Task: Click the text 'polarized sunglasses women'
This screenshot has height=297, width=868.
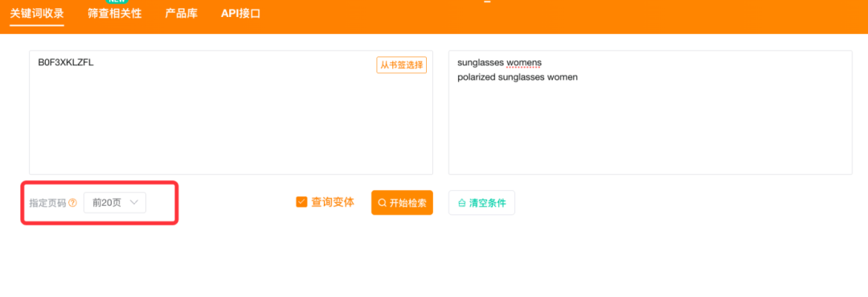Action: tap(518, 77)
